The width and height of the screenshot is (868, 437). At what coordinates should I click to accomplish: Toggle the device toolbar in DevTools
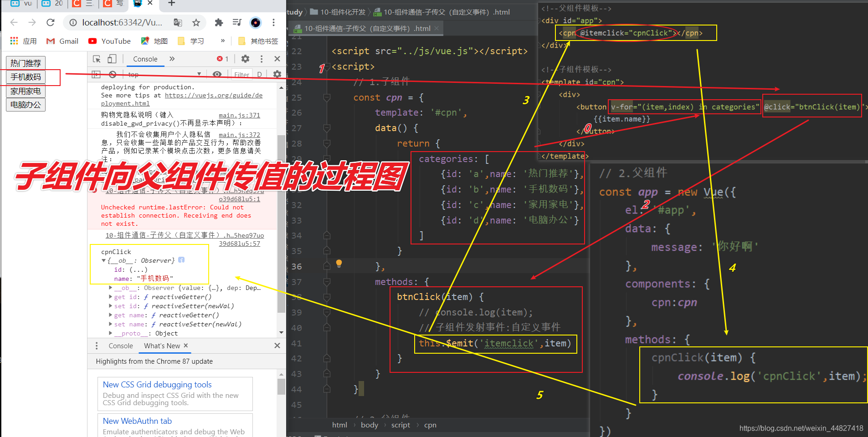(112, 59)
